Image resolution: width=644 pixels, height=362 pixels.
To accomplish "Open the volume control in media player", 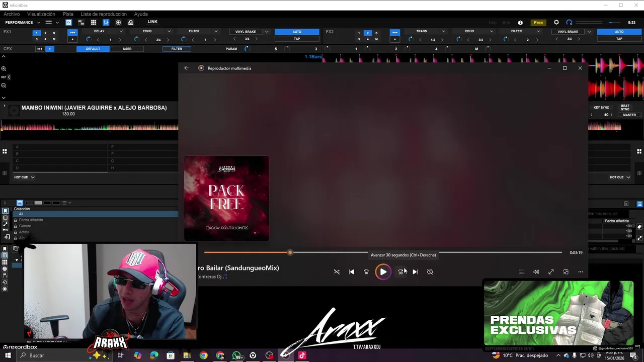I will (536, 272).
